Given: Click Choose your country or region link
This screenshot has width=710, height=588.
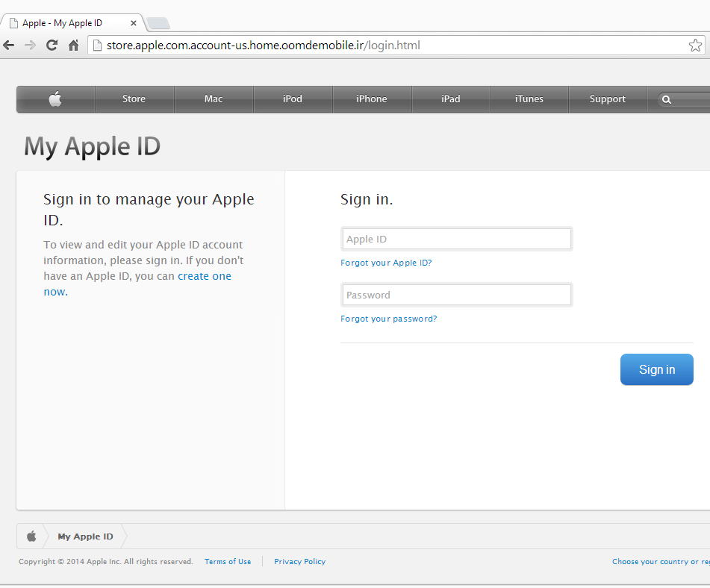Looking at the screenshot, I should click(x=661, y=561).
